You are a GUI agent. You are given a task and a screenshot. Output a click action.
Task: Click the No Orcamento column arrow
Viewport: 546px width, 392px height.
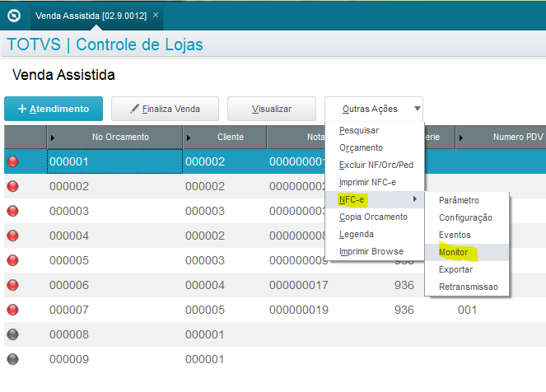(53, 138)
